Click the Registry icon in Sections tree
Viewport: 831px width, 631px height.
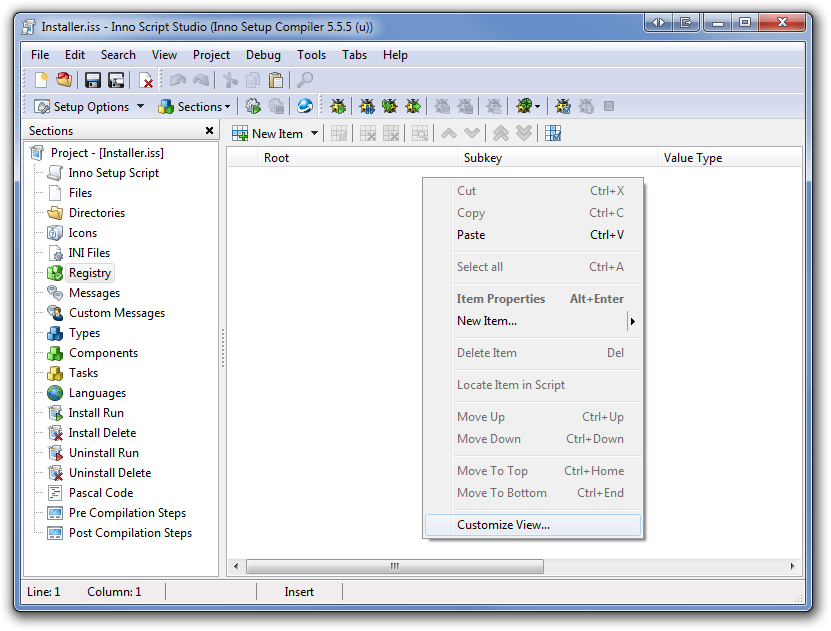click(x=55, y=273)
